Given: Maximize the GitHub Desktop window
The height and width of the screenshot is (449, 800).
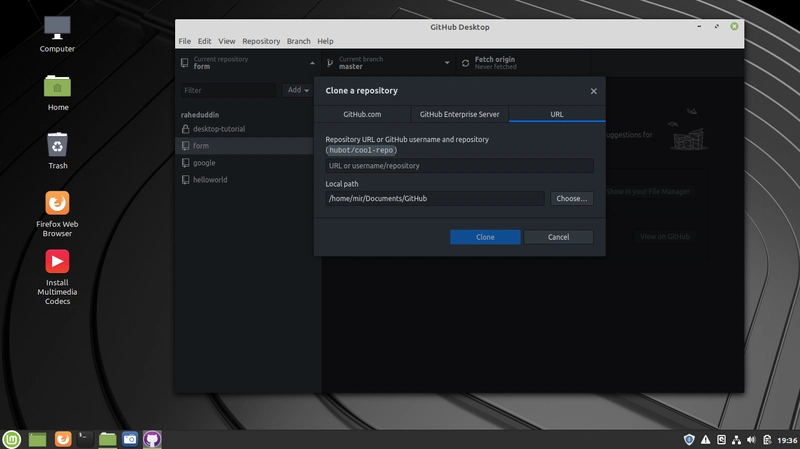Looking at the screenshot, I should click(x=716, y=26).
